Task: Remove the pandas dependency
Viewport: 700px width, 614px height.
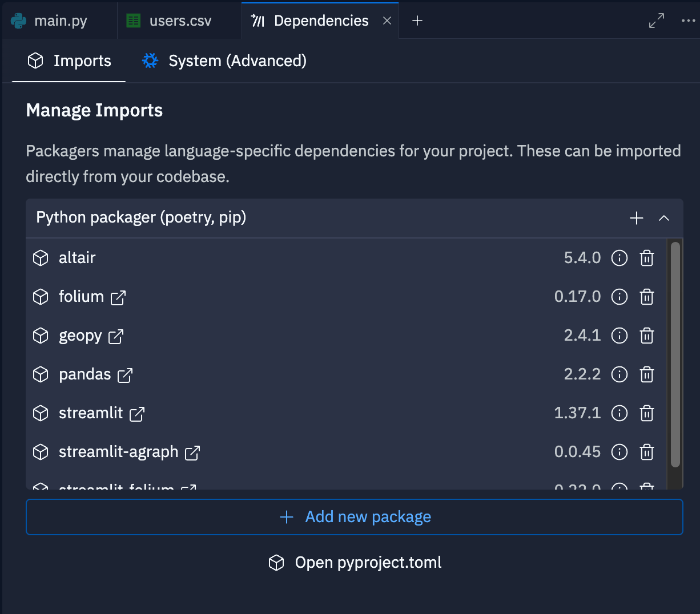Action: point(647,374)
